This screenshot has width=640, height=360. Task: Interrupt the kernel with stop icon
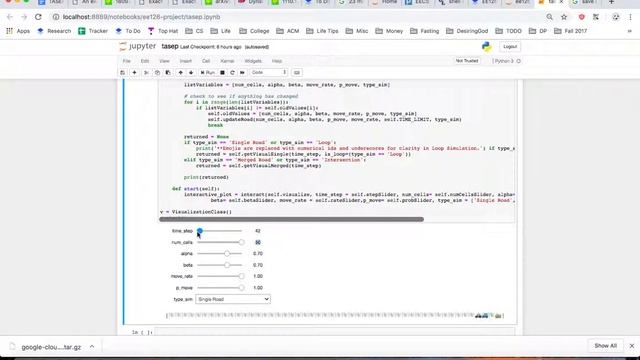(222, 72)
